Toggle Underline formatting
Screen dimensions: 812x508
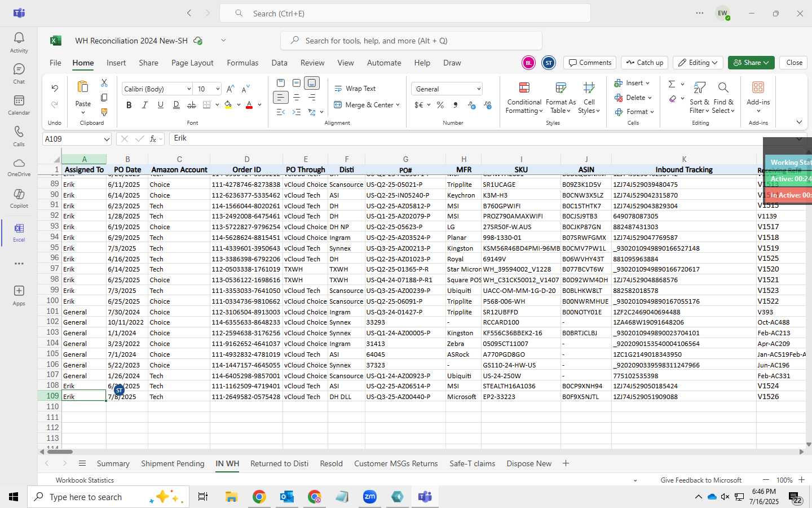(161, 105)
